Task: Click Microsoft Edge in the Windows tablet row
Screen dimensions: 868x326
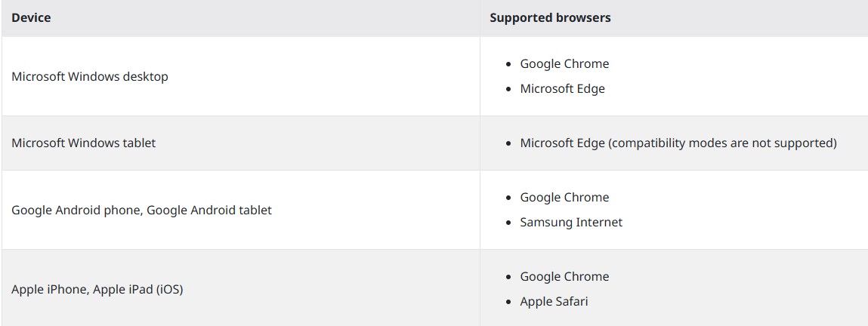Action: pyautogui.click(x=562, y=143)
